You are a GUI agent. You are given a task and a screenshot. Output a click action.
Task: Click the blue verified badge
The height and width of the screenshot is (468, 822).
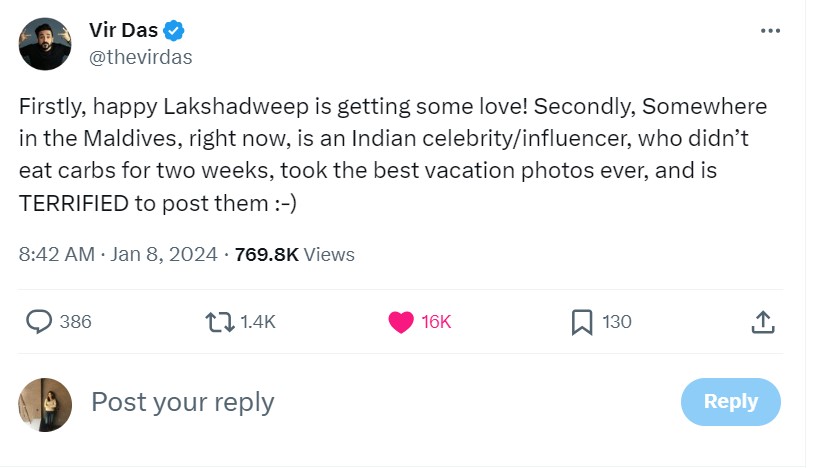coord(176,31)
